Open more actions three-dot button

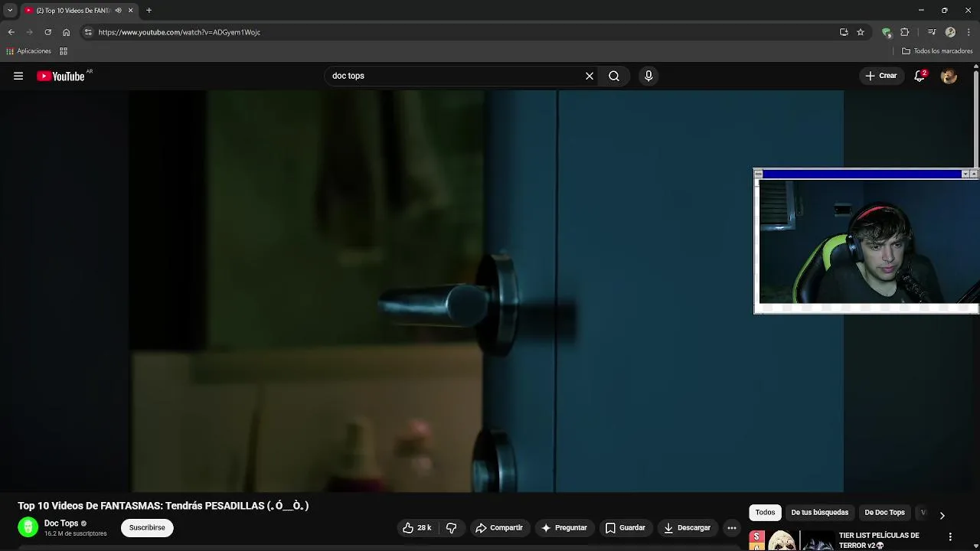point(732,527)
